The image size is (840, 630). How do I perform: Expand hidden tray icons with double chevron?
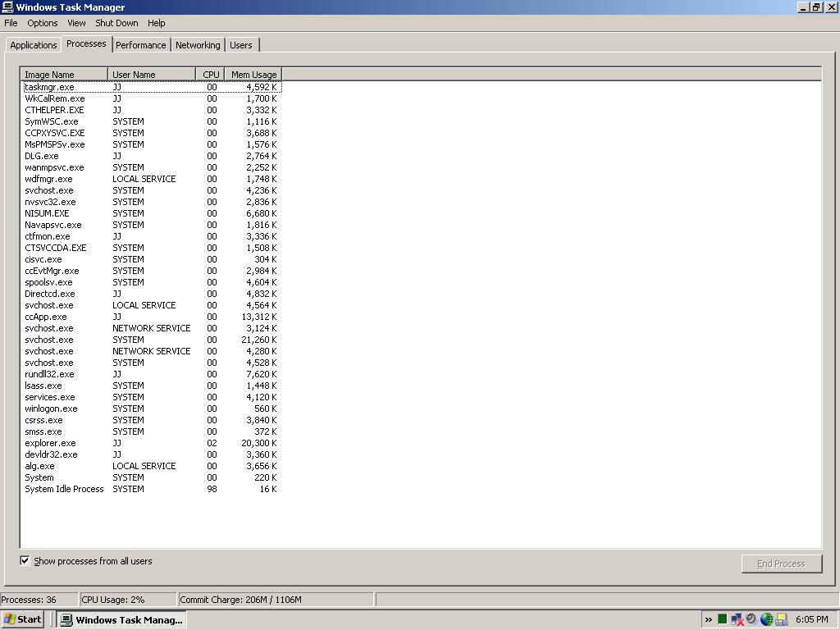[x=708, y=620]
